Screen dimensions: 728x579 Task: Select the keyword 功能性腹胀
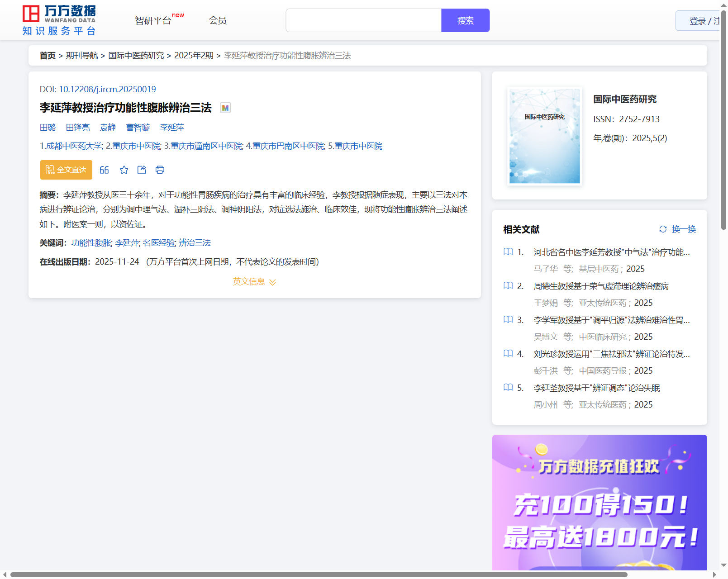point(91,243)
